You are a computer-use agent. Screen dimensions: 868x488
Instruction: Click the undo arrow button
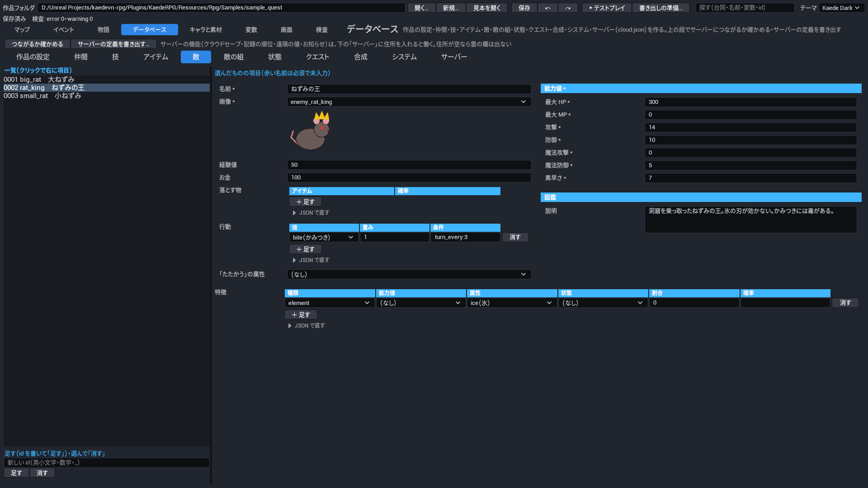[x=547, y=8]
